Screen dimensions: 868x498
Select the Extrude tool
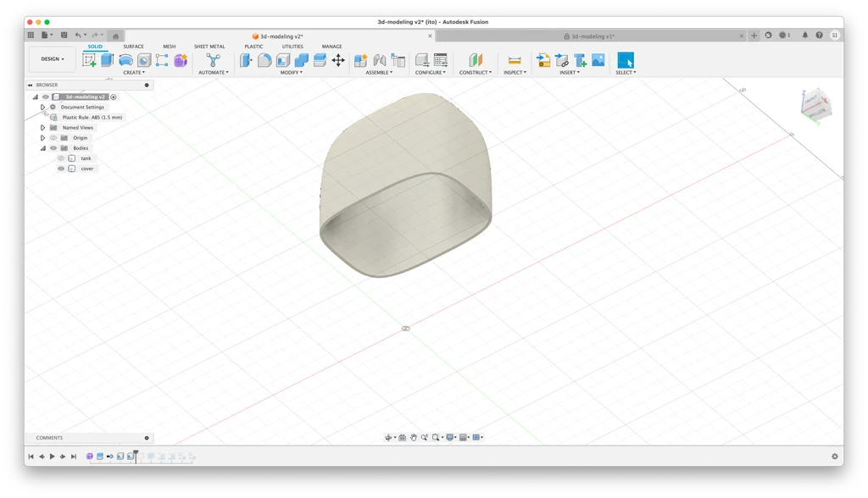click(108, 60)
